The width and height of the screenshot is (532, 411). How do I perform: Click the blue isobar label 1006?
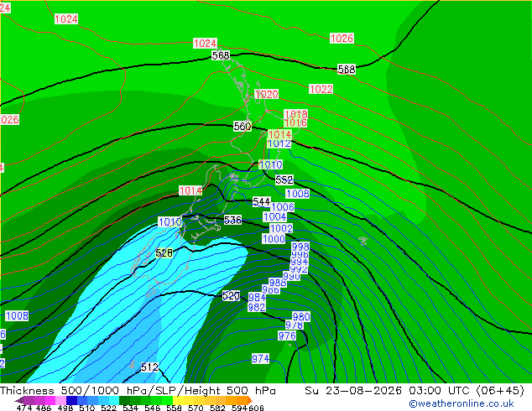coord(283,207)
